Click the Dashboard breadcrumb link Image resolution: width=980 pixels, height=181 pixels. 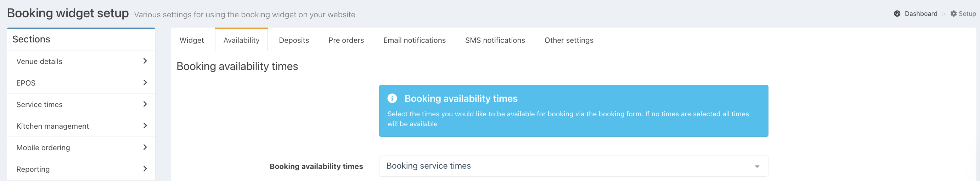point(920,14)
